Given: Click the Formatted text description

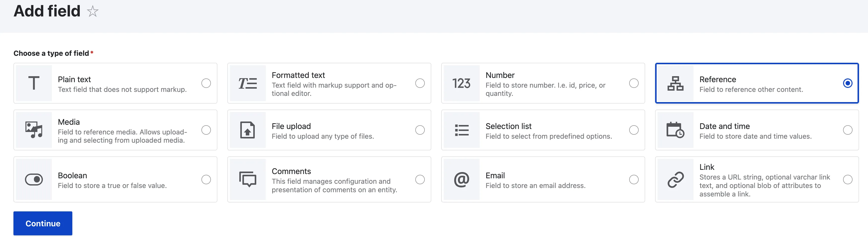Looking at the screenshot, I should (334, 89).
